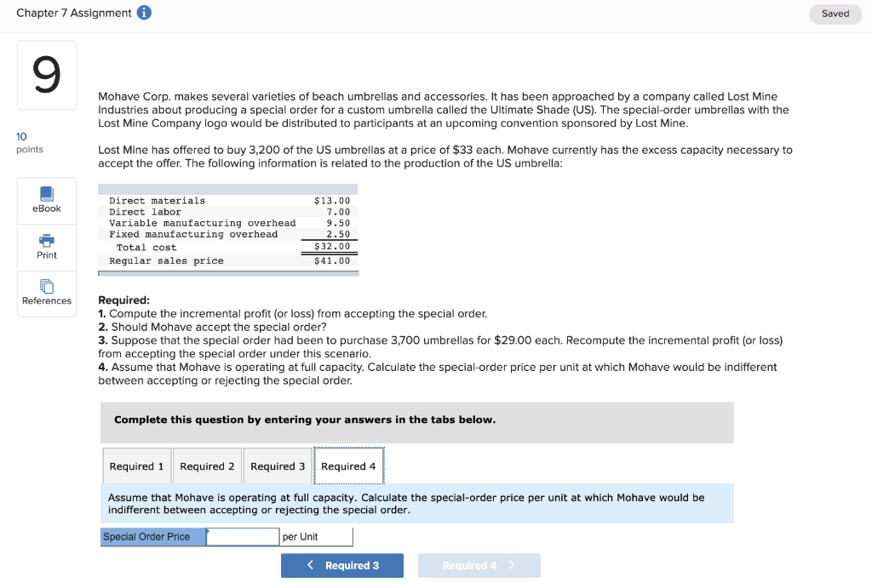Open the References panel
Screen dimensions: 872x588
(47, 294)
